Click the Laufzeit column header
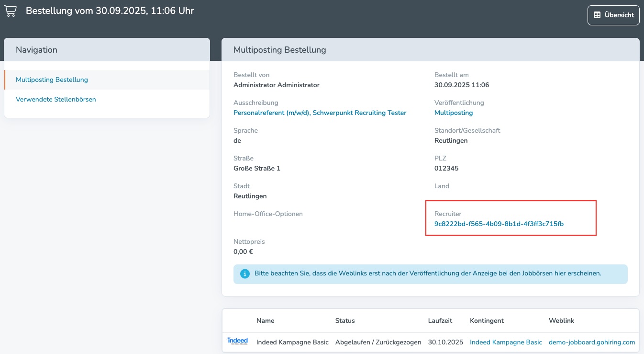Screen dimensions: 644x354 point(440,320)
